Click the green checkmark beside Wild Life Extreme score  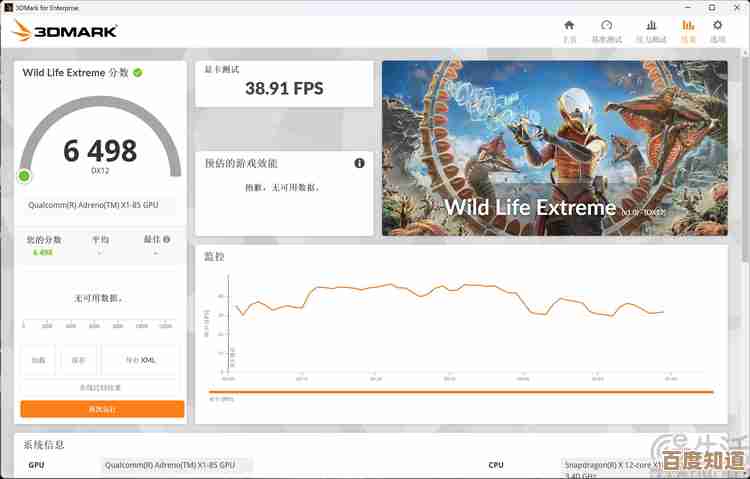click(x=138, y=73)
